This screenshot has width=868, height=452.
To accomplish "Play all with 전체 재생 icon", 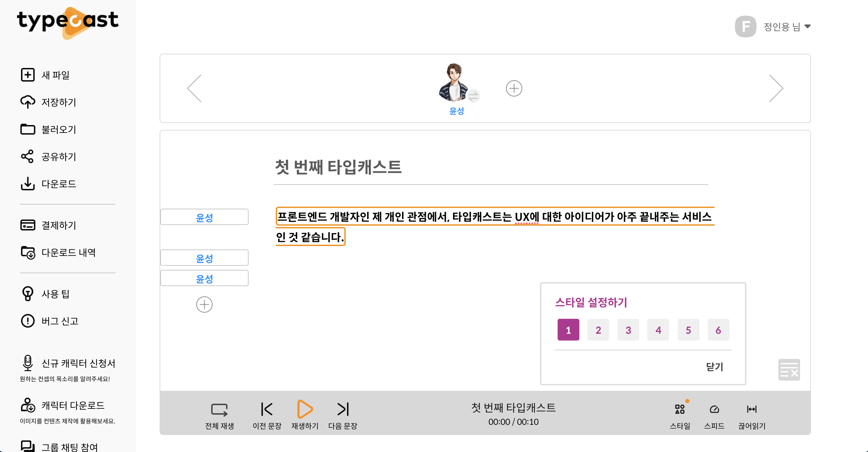I will tap(219, 410).
